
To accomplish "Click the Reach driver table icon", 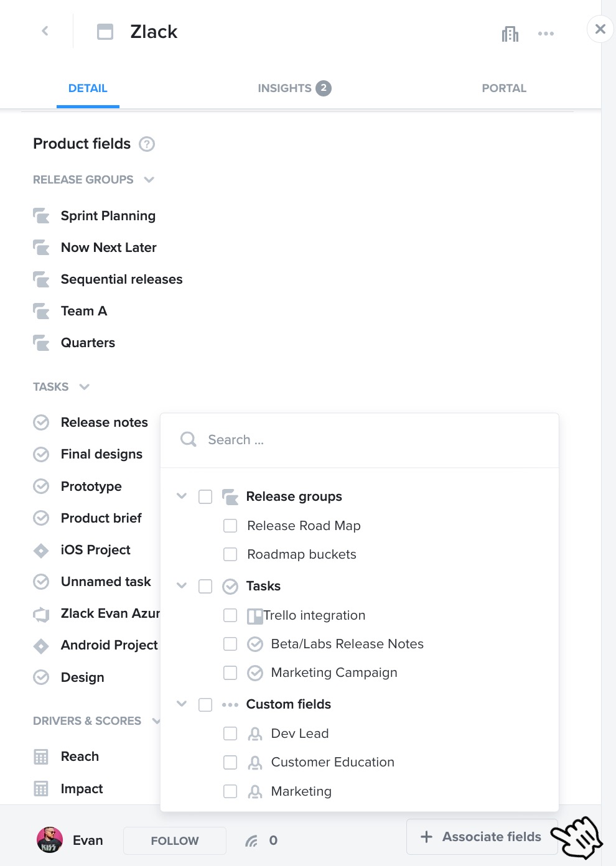I will (x=41, y=757).
